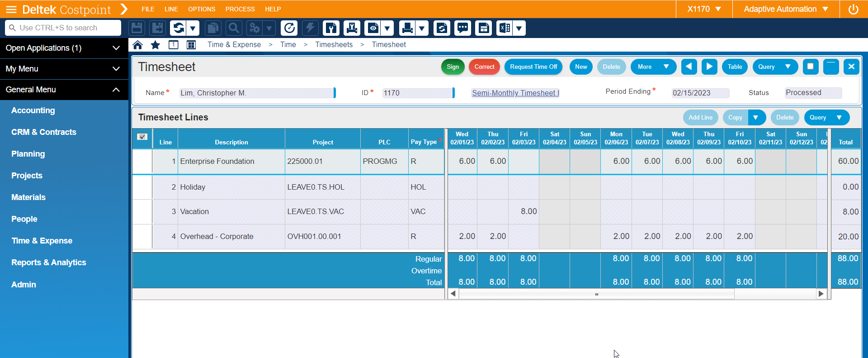
Task: Click the Print toolbar icon
Action: coord(407,28)
